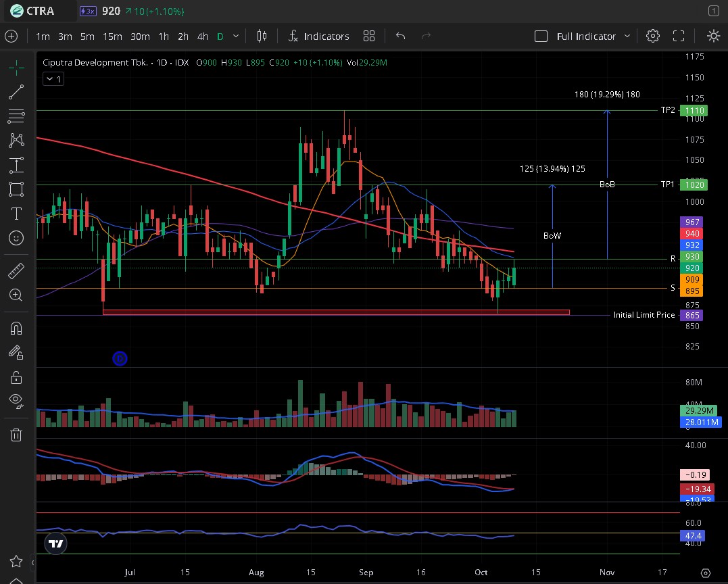Switch to the 4h timeframe

202,36
